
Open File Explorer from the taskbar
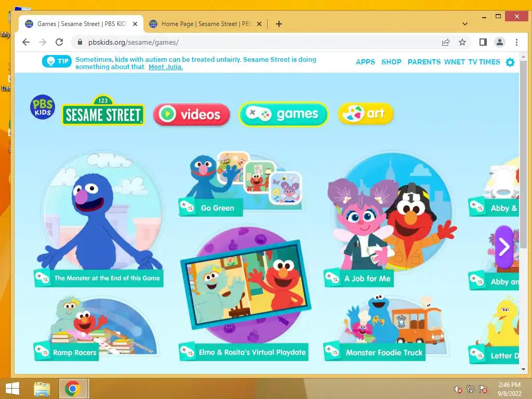[42, 389]
